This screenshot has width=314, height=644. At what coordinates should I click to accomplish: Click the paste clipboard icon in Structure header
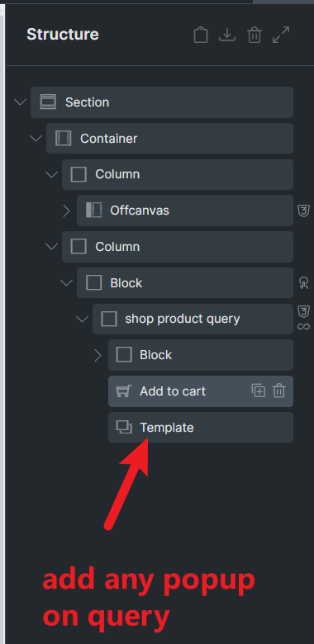tap(201, 35)
